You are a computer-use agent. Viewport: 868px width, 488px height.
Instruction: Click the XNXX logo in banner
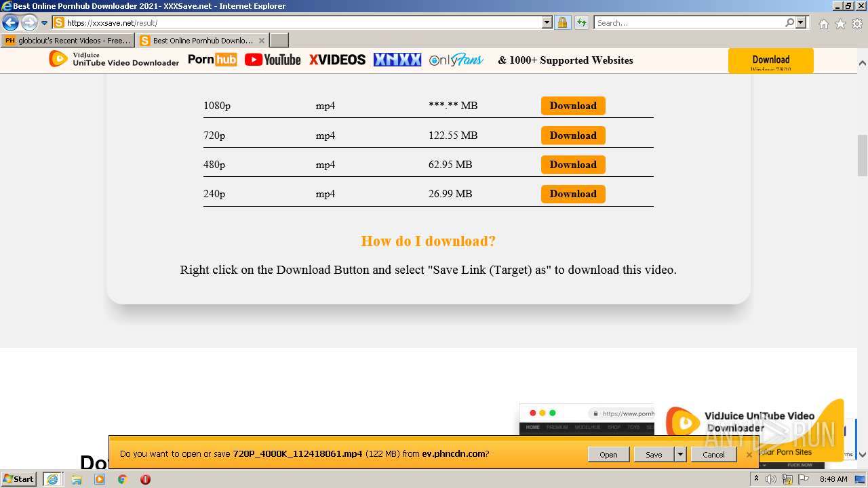[397, 60]
